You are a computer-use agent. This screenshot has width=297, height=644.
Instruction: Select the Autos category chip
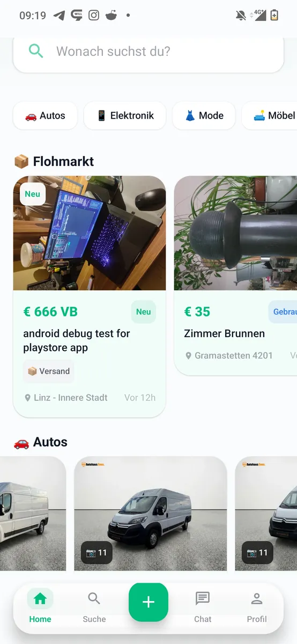click(x=45, y=115)
